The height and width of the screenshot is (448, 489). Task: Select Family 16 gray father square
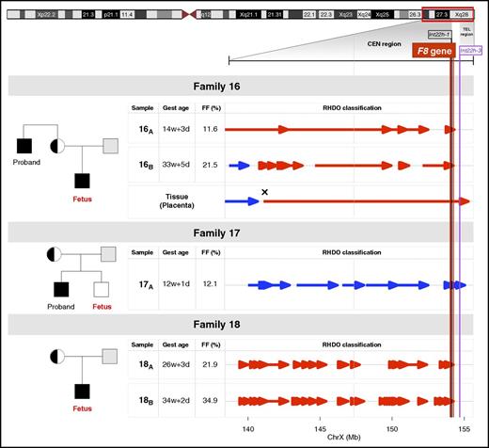coord(111,146)
